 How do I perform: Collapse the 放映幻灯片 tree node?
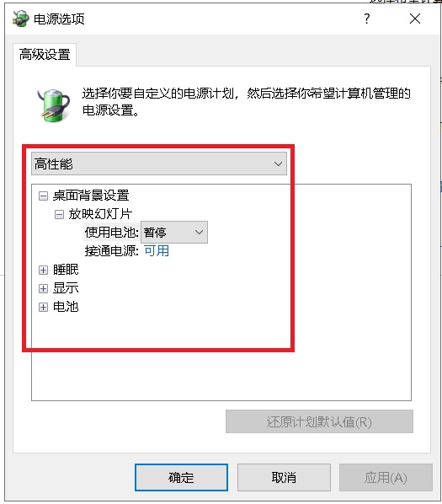[x=59, y=214]
